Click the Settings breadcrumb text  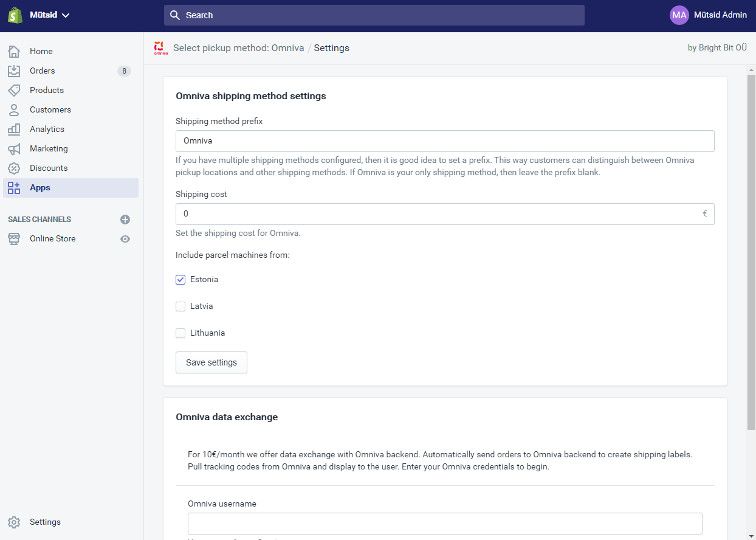tap(332, 48)
